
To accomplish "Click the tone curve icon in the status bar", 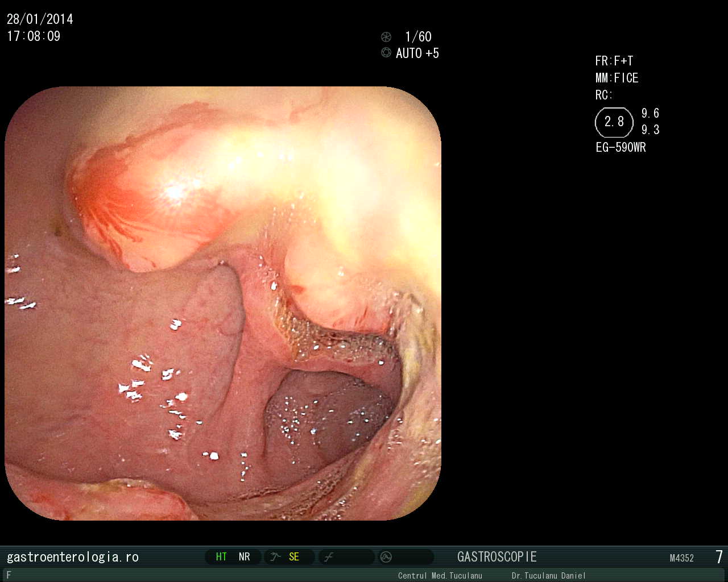I will pyautogui.click(x=329, y=557).
